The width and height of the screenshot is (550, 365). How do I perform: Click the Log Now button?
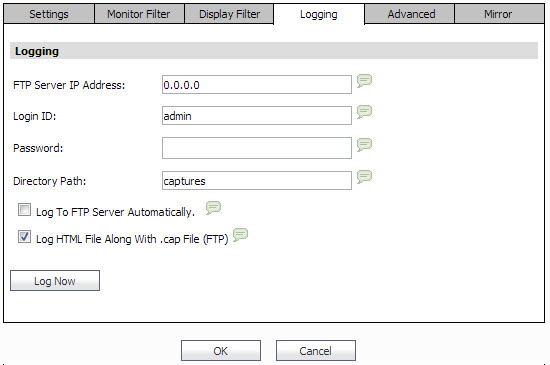click(55, 280)
